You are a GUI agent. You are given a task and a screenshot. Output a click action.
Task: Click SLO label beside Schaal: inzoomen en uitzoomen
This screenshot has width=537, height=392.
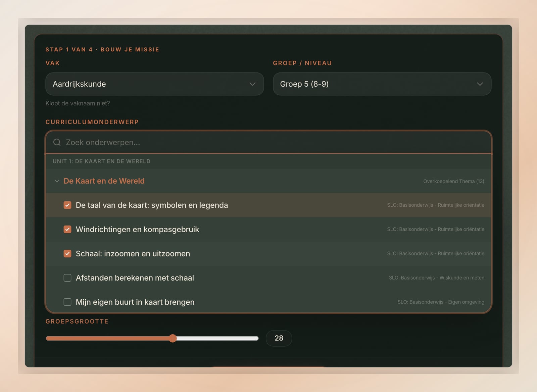click(436, 253)
